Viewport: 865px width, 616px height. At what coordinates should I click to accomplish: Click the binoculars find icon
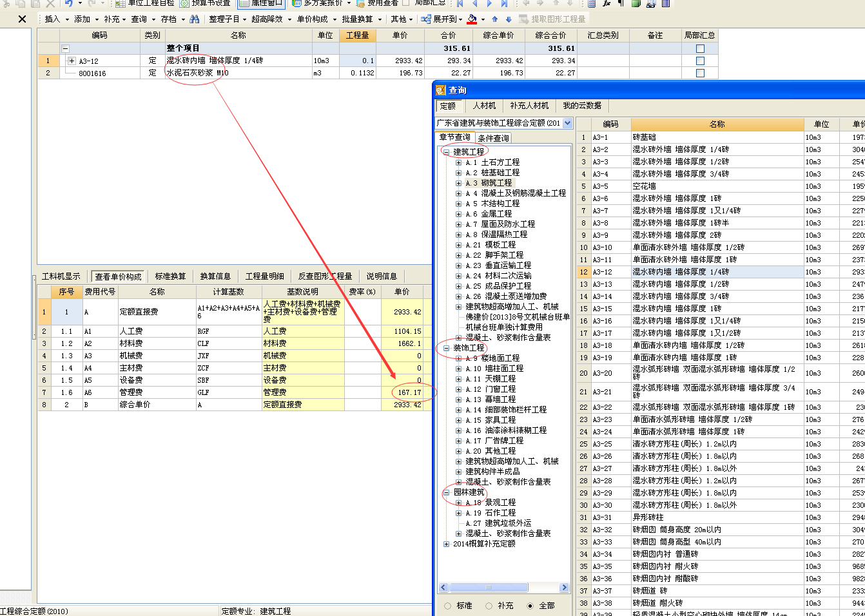pos(195,19)
